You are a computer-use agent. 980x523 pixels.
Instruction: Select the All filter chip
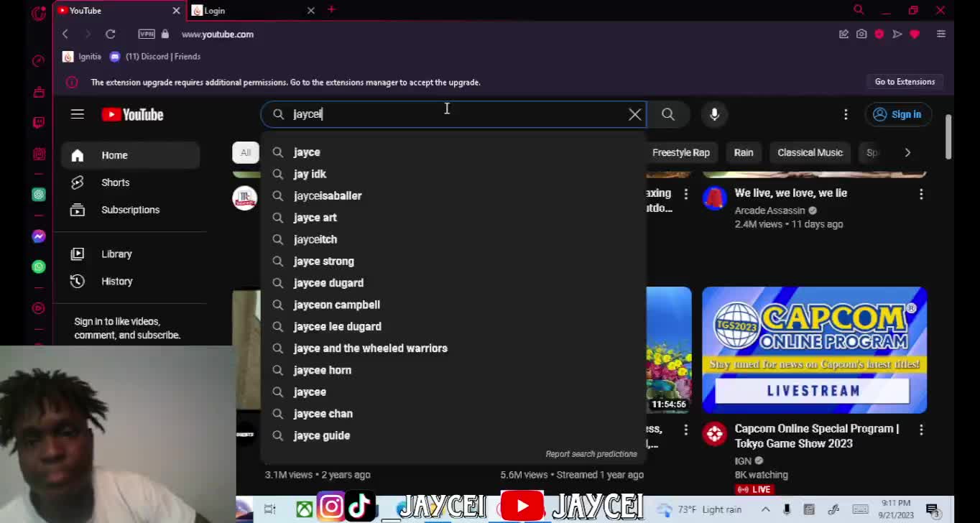point(246,152)
